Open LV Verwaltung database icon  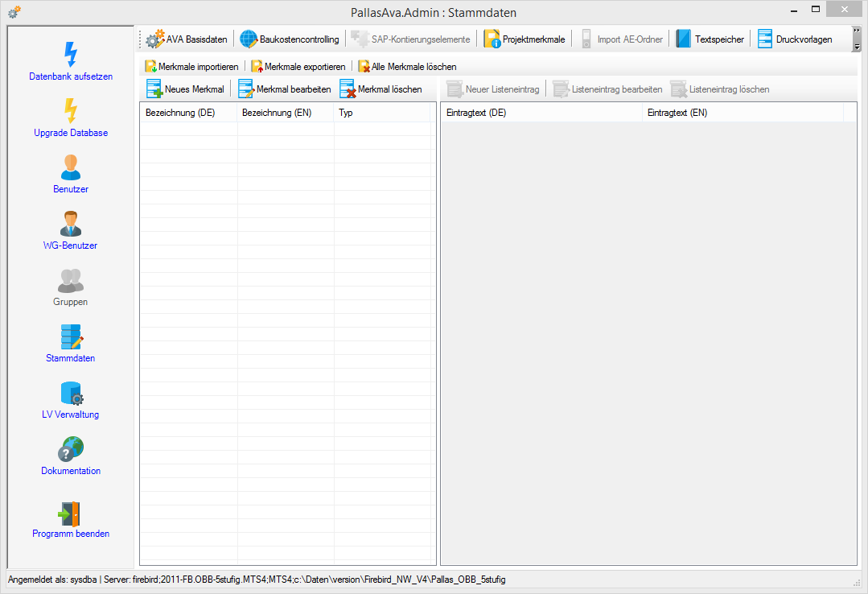(72, 393)
